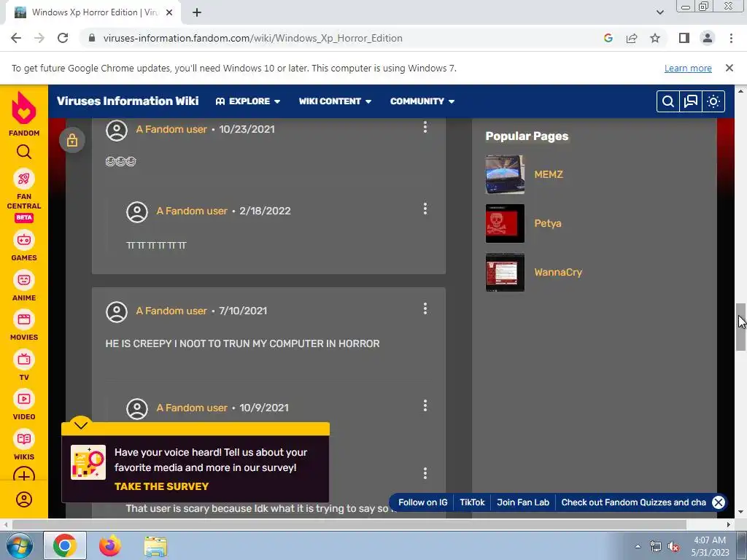Click the yellow padlock icon
Viewport: 747px width, 560px height.
[72, 140]
